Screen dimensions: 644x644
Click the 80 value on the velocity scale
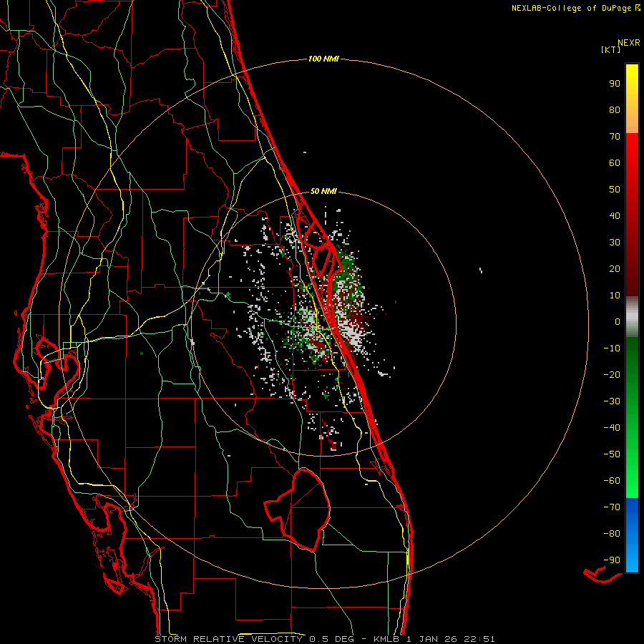[x=615, y=109]
